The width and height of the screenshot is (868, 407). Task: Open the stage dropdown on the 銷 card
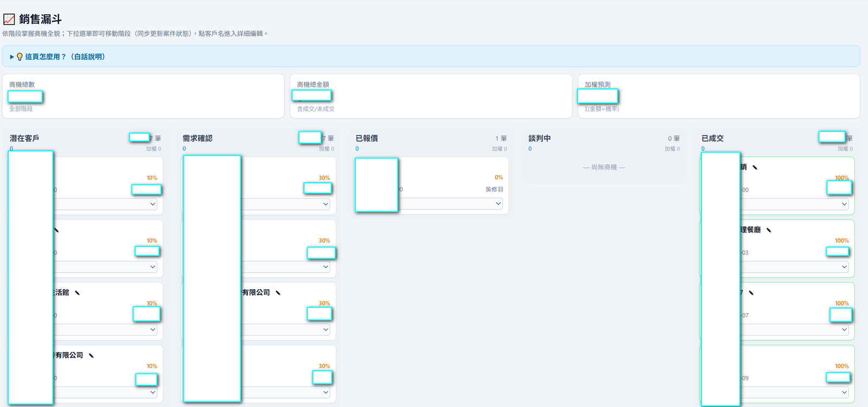coord(795,204)
